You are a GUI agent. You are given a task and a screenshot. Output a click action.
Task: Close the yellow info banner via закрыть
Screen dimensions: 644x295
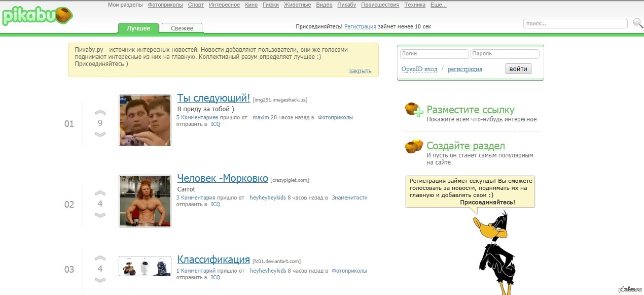click(x=360, y=71)
